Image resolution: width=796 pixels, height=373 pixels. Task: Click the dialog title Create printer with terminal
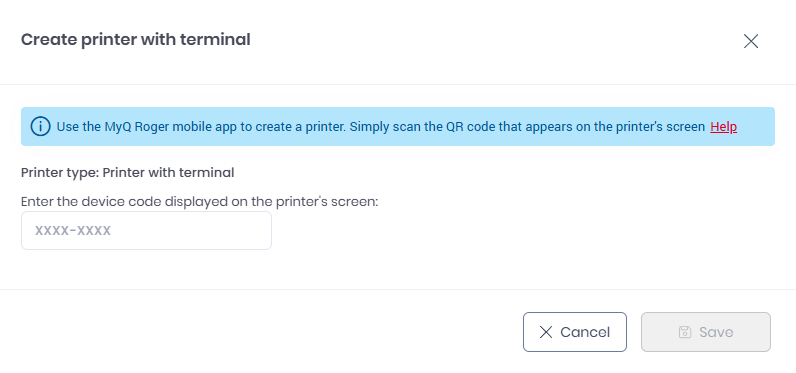click(136, 40)
